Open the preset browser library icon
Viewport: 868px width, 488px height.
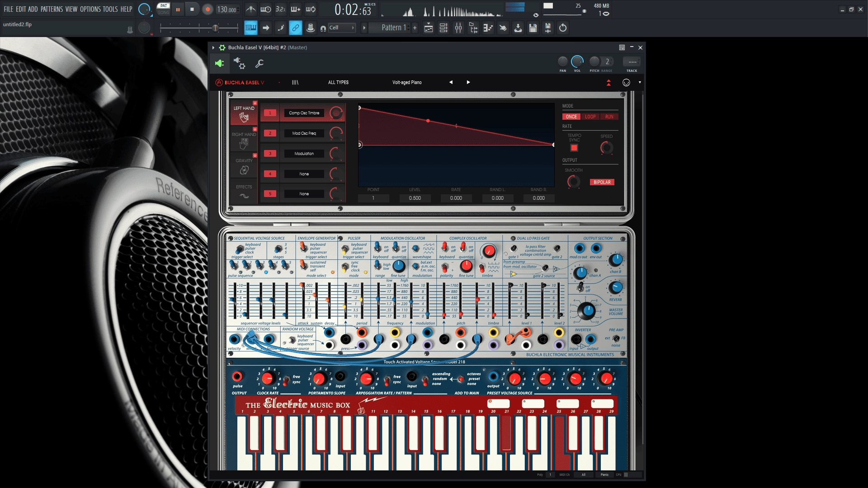295,83
